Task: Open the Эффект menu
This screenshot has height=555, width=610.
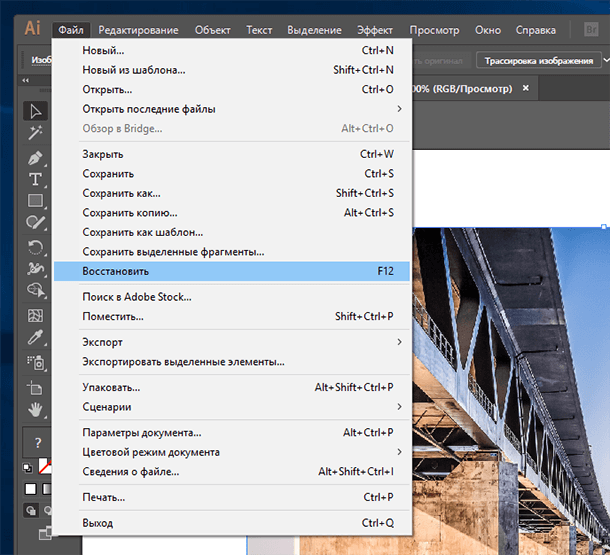Action: (x=375, y=30)
